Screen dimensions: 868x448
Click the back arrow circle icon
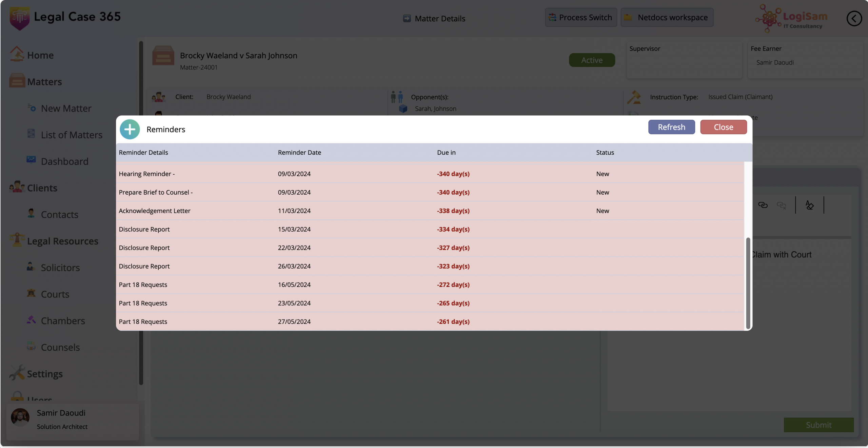click(854, 18)
